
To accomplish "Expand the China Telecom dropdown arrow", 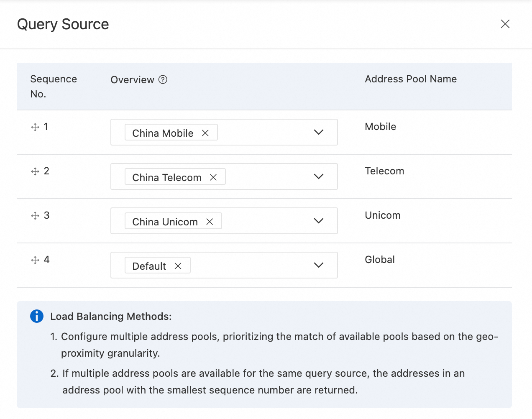I will pyautogui.click(x=319, y=176).
